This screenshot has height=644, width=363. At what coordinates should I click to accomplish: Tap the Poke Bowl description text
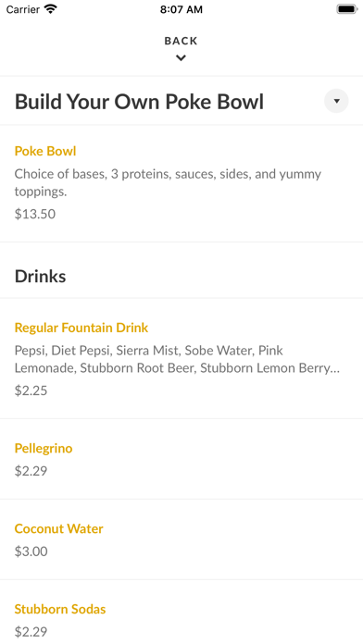coord(168,182)
